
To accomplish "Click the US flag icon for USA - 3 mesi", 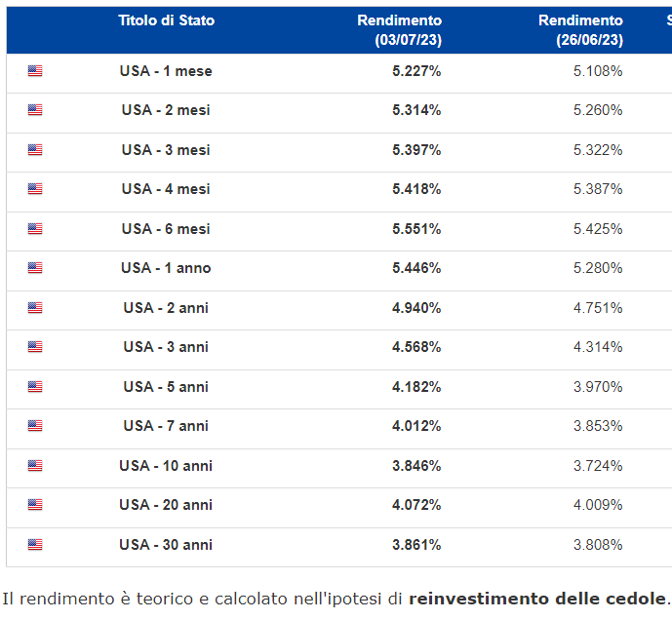I will pos(35,150).
